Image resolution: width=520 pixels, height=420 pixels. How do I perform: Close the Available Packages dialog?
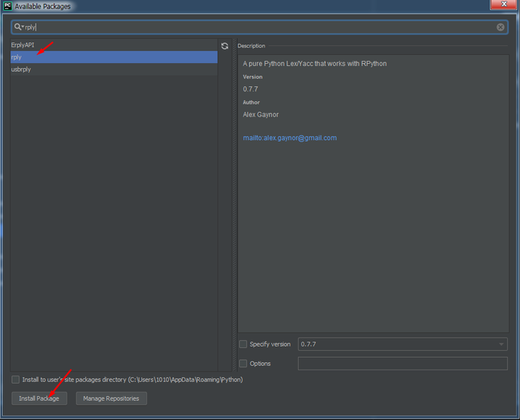point(504,5)
